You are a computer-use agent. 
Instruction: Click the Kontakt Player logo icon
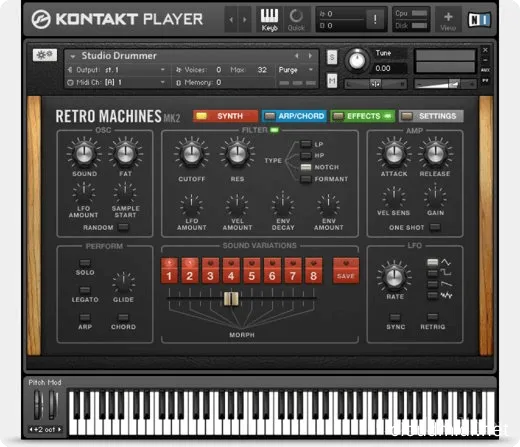41,20
